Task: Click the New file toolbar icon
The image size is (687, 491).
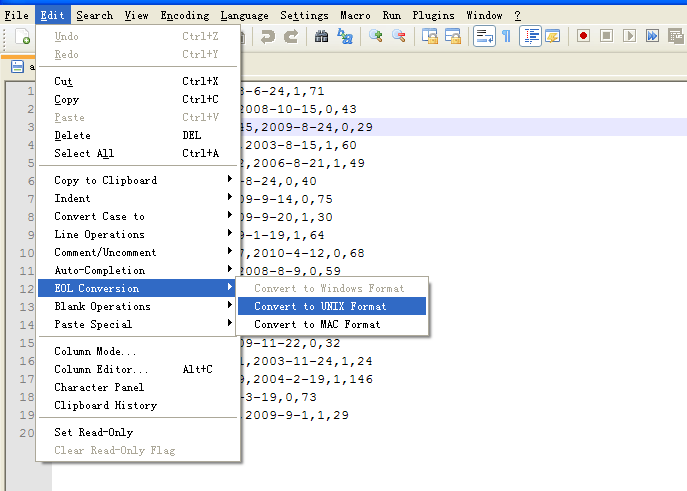Action: (x=22, y=37)
